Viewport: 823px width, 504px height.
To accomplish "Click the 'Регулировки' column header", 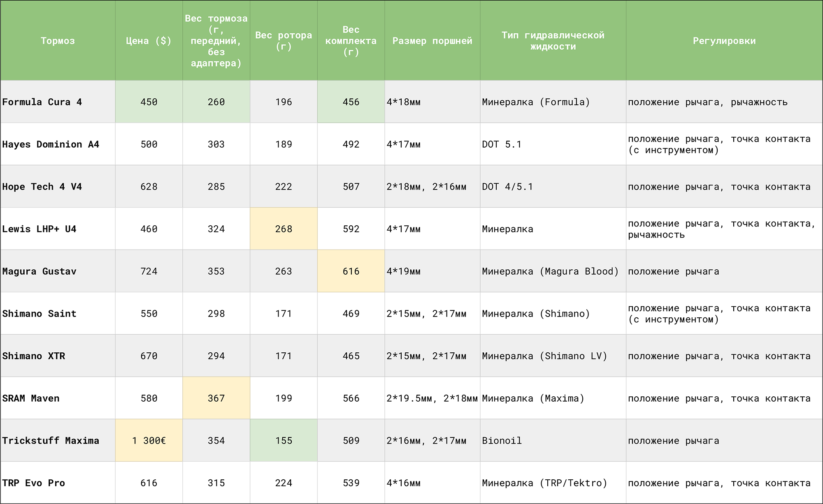I will (724, 41).
